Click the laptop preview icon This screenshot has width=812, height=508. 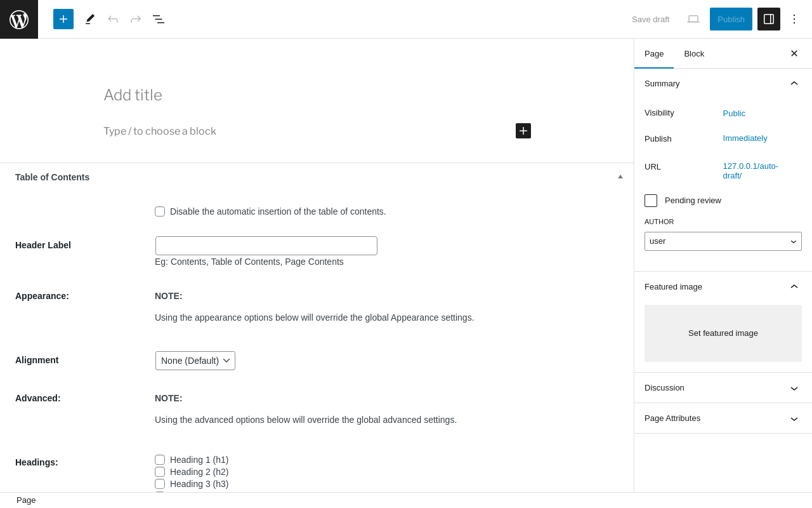693,19
